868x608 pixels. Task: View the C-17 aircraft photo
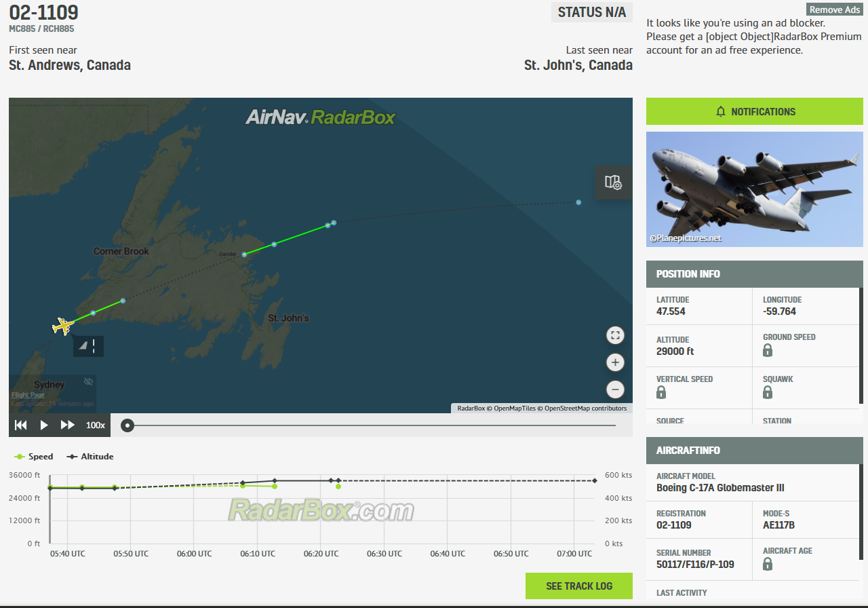point(755,189)
